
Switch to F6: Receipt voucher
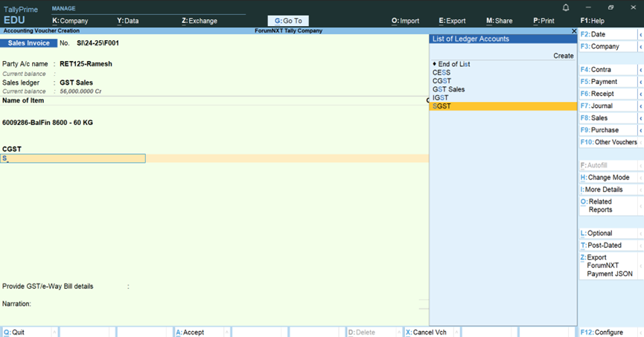point(608,94)
